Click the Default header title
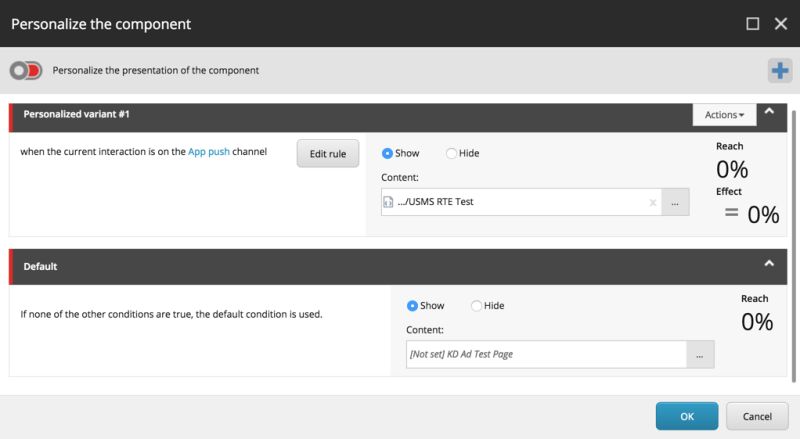Viewport: 800px width, 439px height. point(40,266)
